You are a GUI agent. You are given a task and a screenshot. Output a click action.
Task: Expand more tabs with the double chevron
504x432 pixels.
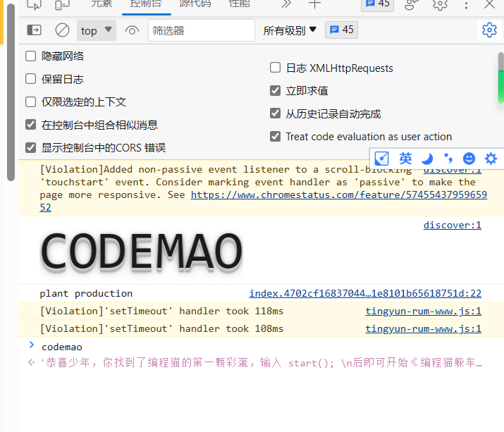pos(286,4)
